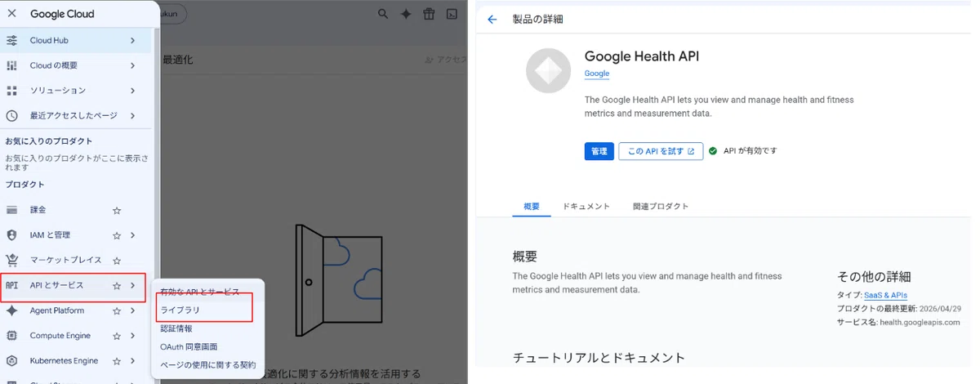Click the IAM と管理 shield icon

(11, 235)
